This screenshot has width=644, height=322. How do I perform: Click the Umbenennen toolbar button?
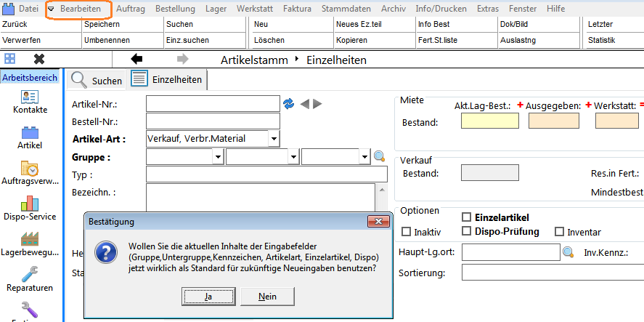123,40
